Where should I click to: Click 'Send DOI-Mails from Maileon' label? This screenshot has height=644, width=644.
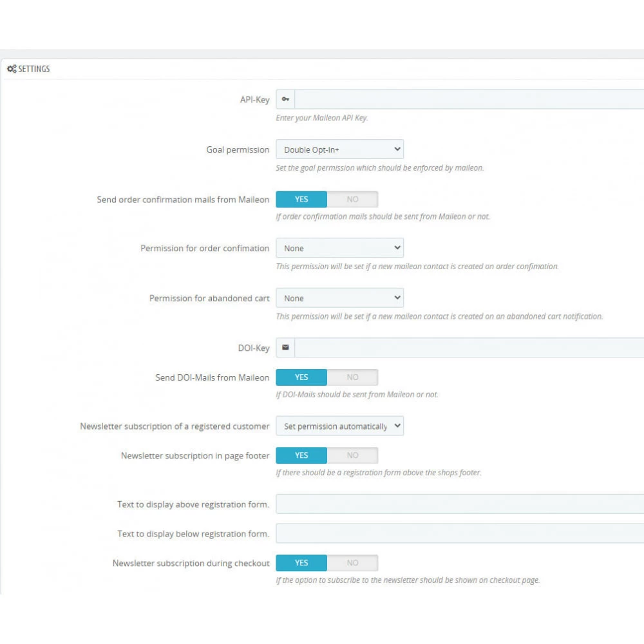[213, 377]
